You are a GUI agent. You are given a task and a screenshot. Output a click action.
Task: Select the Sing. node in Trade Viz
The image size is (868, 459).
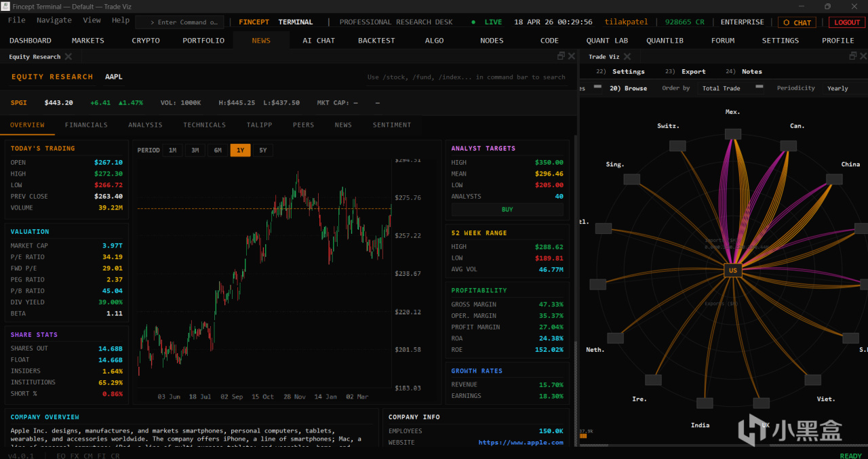(x=631, y=179)
